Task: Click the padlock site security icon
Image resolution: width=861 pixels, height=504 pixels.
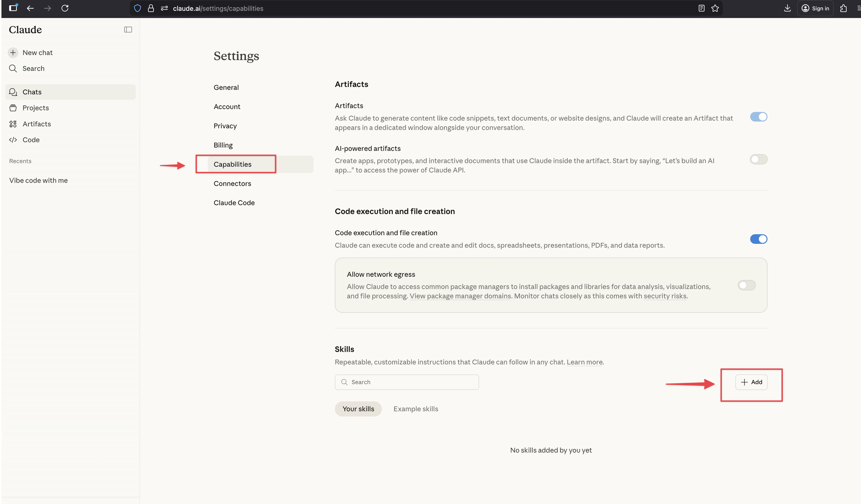Action: pyautogui.click(x=151, y=8)
